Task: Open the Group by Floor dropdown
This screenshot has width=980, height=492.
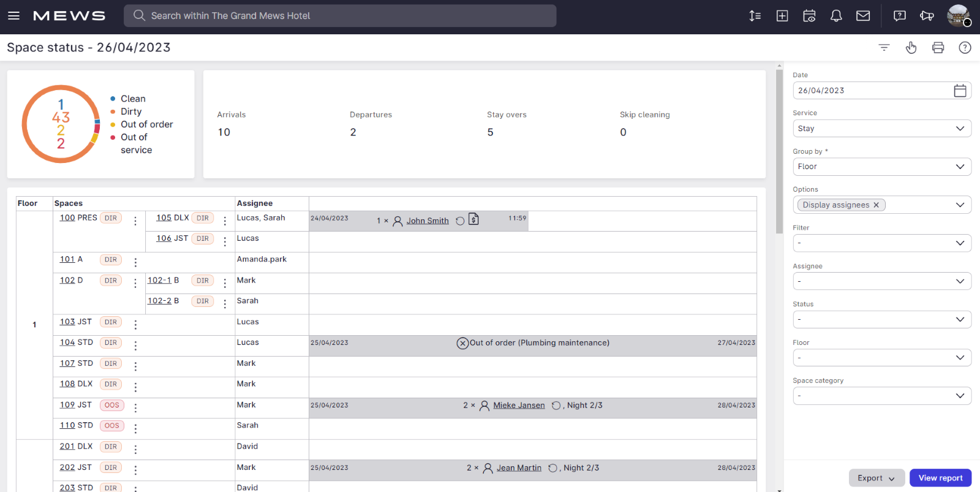Action: 882,167
